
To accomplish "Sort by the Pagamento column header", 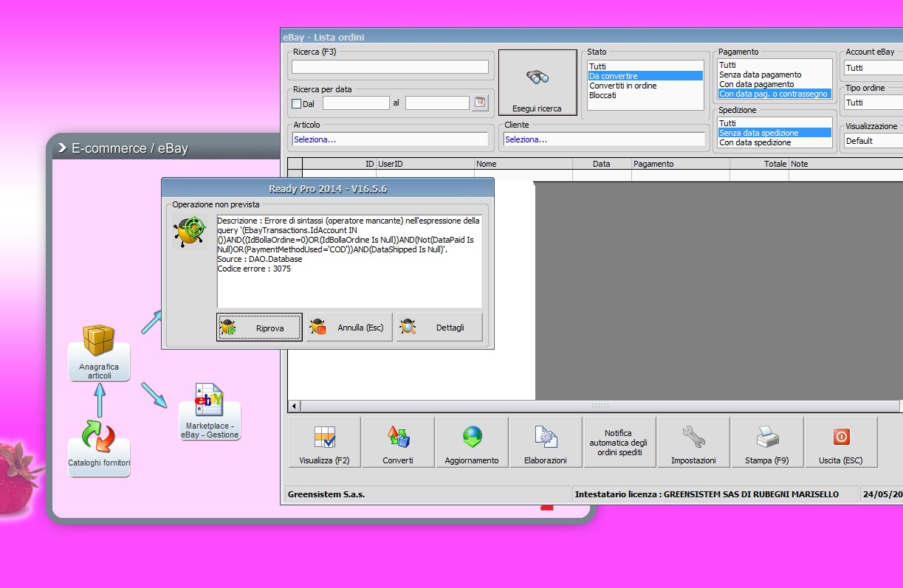I will pyautogui.click(x=680, y=164).
